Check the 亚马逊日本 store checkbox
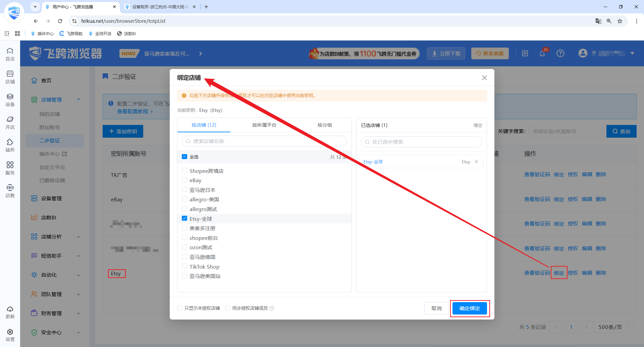This screenshot has height=347, width=644. [184, 190]
